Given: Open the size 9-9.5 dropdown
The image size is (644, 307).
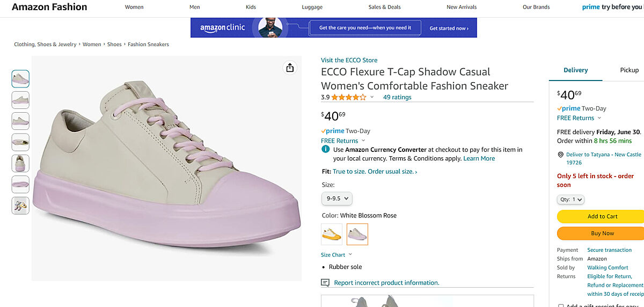Looking at the screenshot, I should click(x=337, y=199).
